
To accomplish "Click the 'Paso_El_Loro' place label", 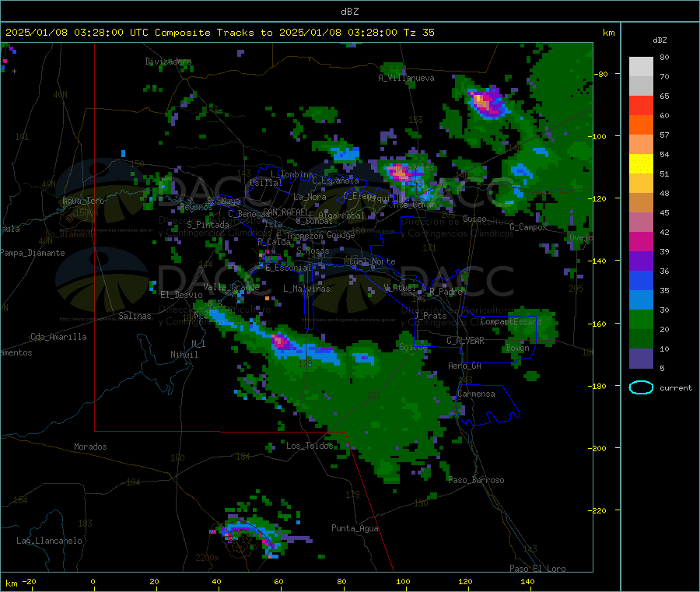I will (x=537, y=569).
